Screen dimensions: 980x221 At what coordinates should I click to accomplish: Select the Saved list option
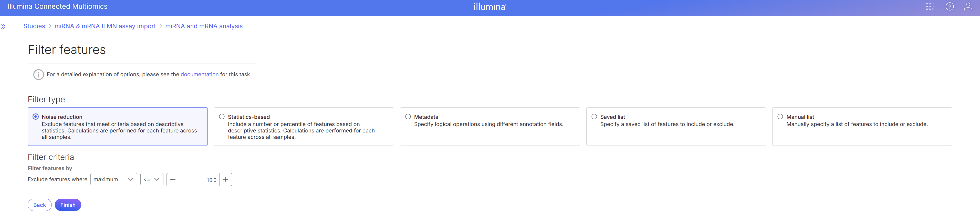[x=594, y=117]
